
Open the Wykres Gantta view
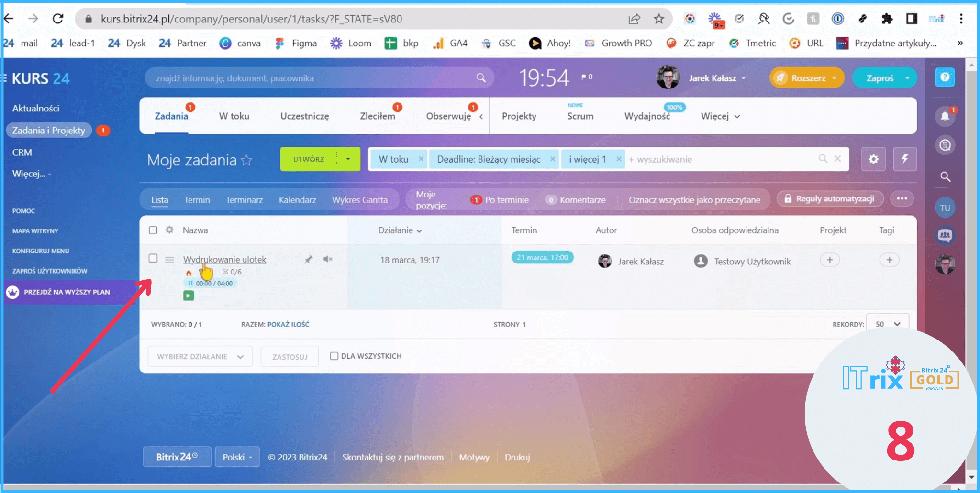click(360, 200)
